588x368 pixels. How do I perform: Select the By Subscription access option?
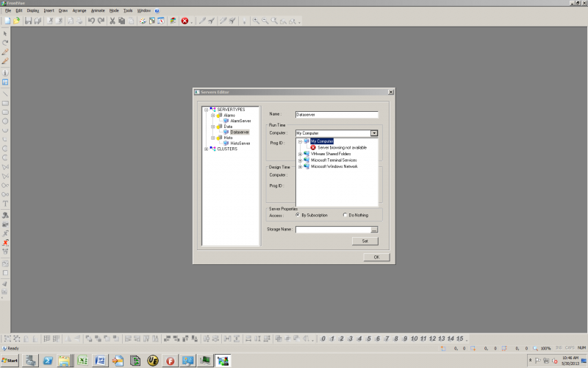298,215
